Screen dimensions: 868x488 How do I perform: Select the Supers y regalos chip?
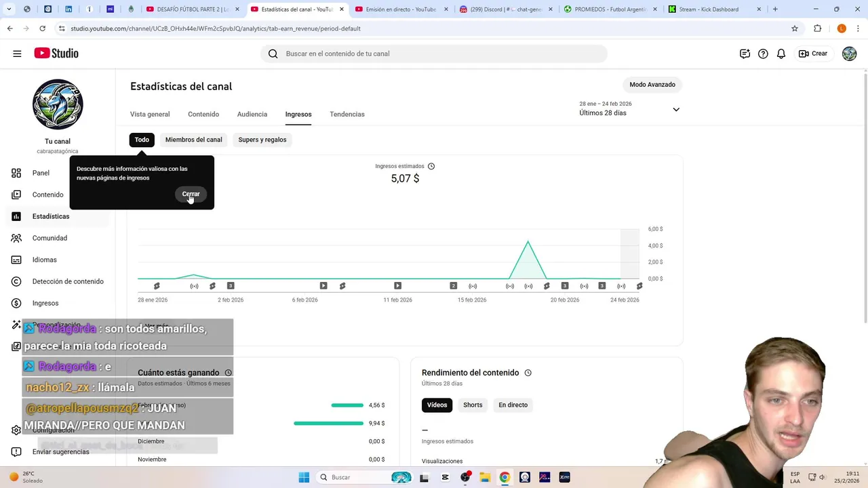(262, 140)
